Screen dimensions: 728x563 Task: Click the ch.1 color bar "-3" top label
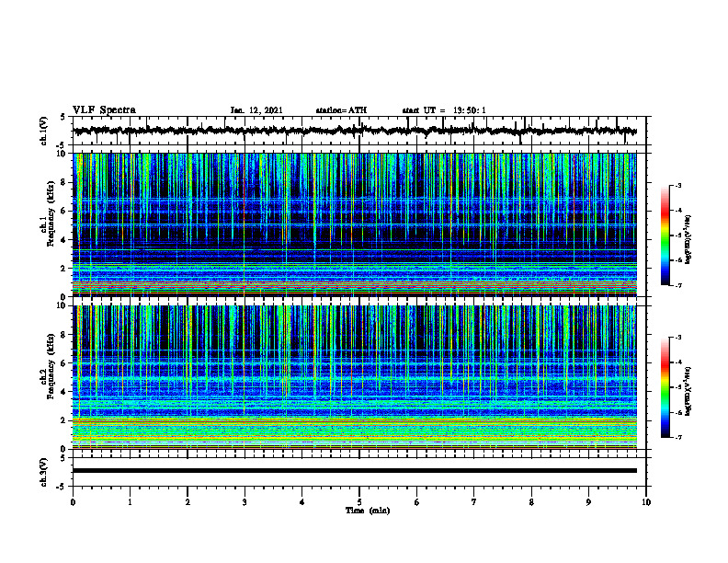click(678, 185)
